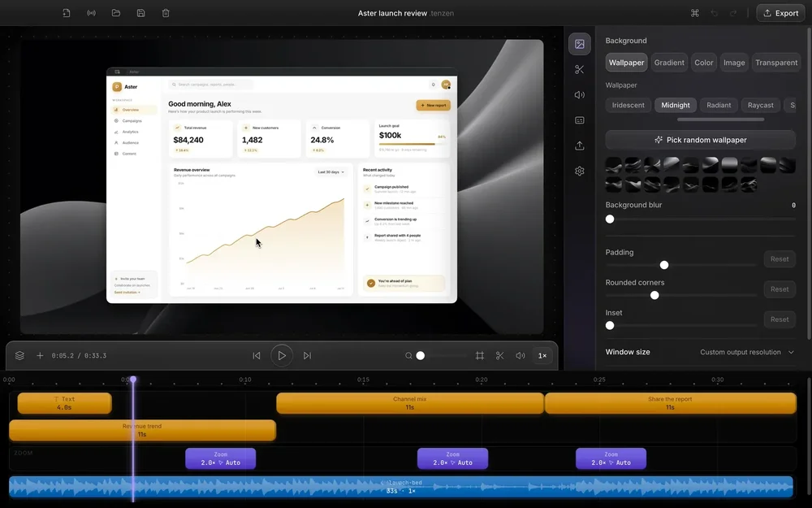Viewport: 812px width, 508px height.
Task: Split clip with playback bar scissors
Action: click(x=499, y=356)
